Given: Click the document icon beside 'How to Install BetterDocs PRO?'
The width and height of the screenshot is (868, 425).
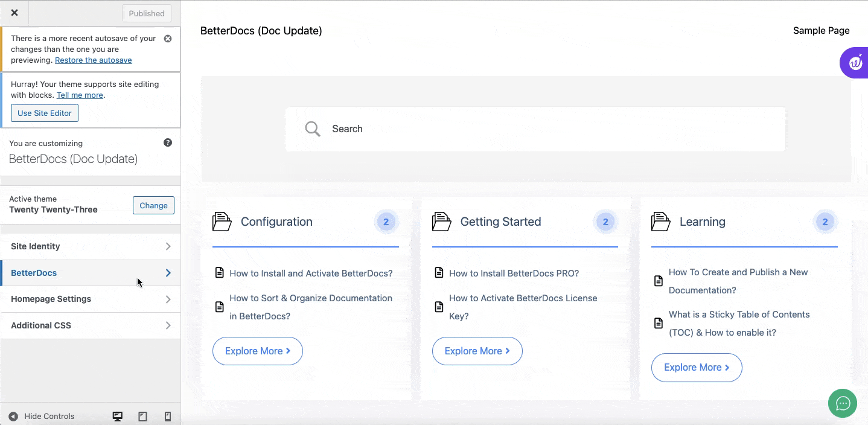Looking at the screenshot, I should click(439, 272).
